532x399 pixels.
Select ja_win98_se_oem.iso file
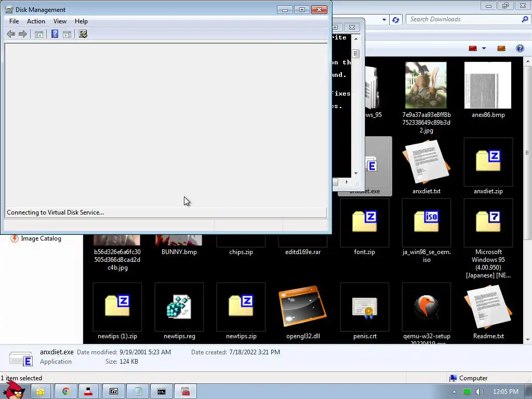tap(426, 231)
